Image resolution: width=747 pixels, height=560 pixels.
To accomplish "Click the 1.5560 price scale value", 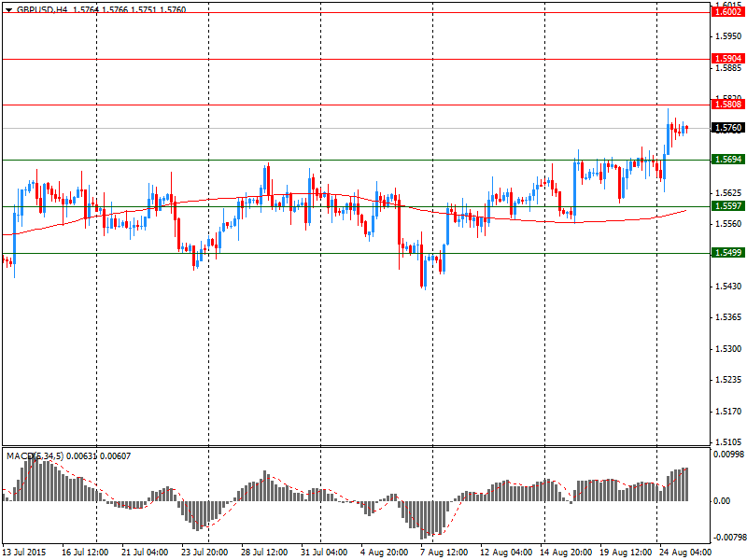I will [x=728, y=223].
